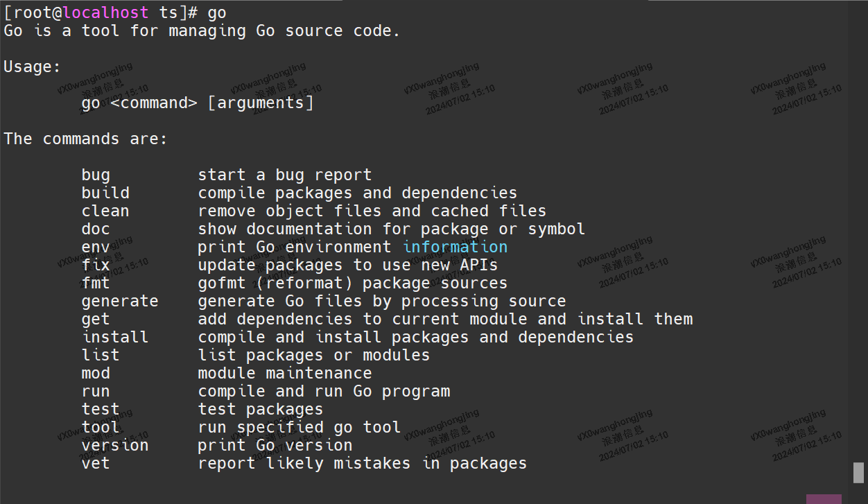Select the "test" command text

100,409
